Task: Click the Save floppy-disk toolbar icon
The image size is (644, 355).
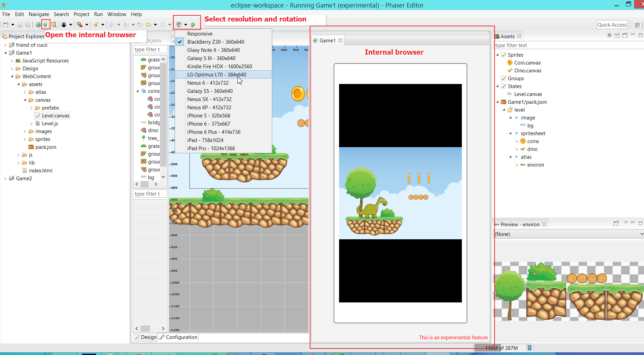Action: click(x=20, y=25)
